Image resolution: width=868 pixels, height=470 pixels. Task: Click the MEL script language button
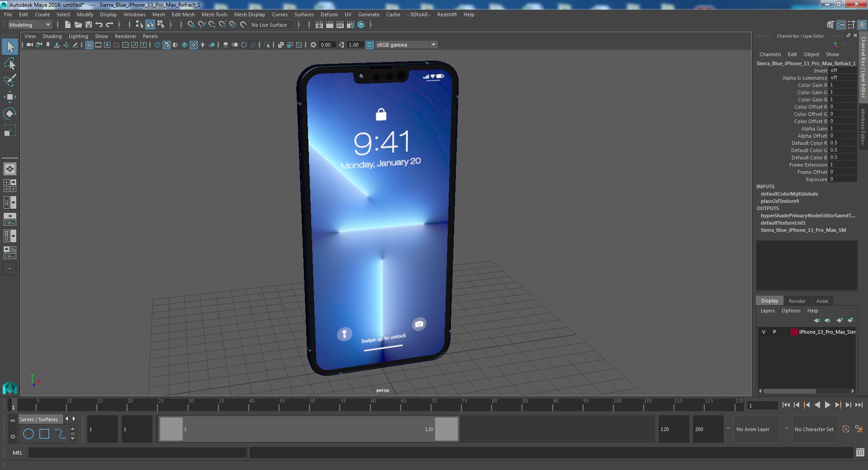tap(17, 453)
